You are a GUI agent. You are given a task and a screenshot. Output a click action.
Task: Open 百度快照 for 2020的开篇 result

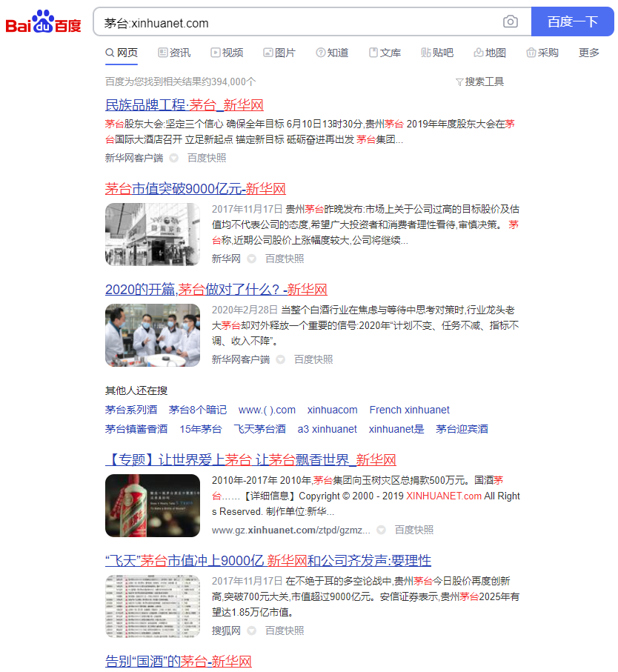click(313, 359)
